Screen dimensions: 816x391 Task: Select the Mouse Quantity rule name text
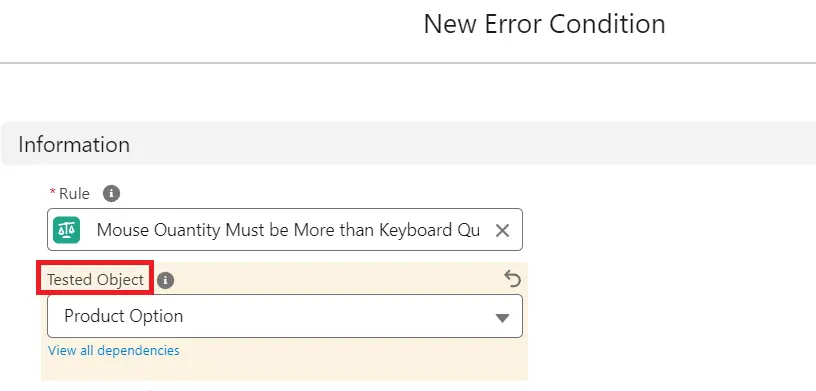(x=288, y=230)
